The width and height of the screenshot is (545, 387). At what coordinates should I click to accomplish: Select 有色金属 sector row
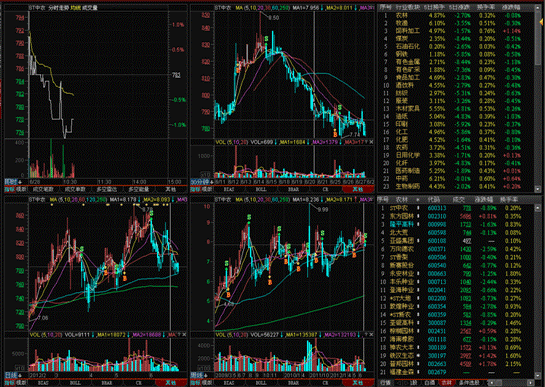point(456,62)
